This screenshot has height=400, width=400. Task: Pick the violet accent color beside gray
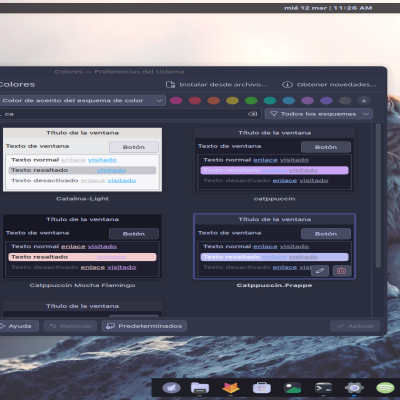(x=326, y=100)
